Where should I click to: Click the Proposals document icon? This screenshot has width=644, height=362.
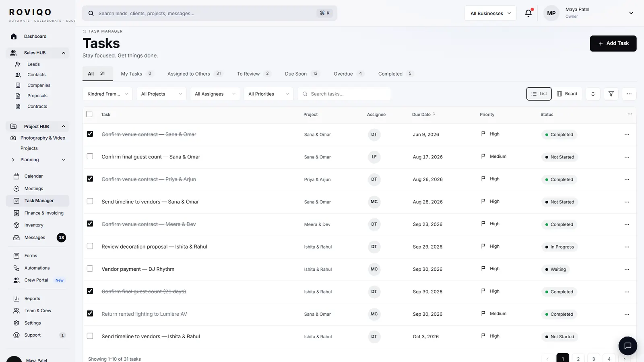18,96
